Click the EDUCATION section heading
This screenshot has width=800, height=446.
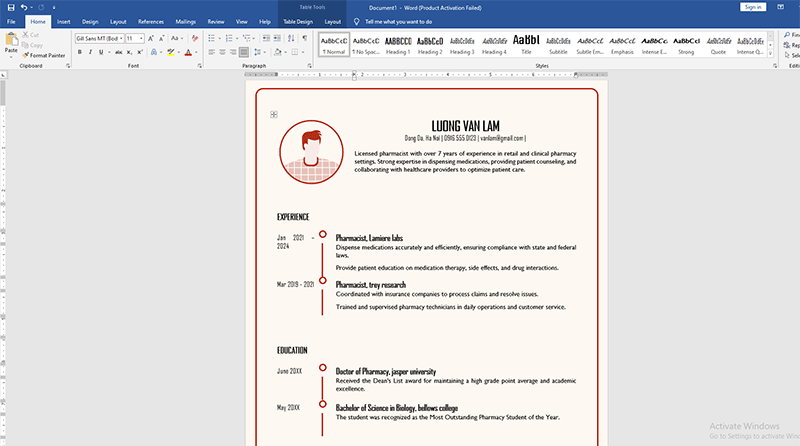point(292,350)
